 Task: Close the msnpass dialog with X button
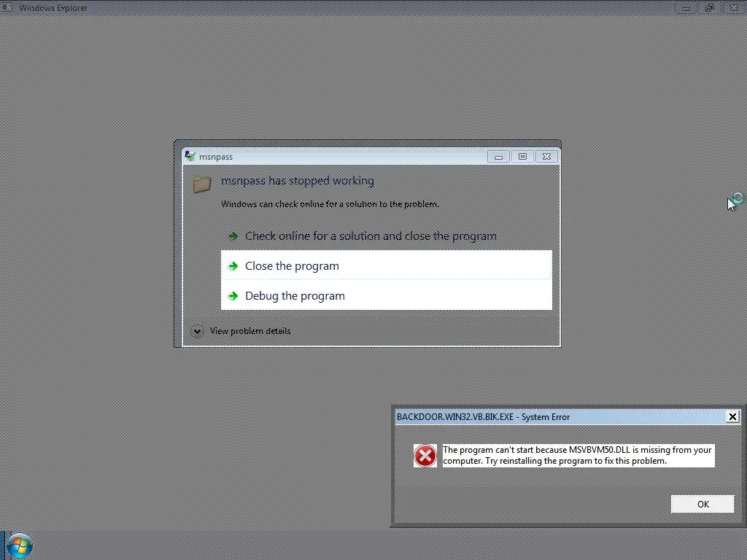pos(546,157)
